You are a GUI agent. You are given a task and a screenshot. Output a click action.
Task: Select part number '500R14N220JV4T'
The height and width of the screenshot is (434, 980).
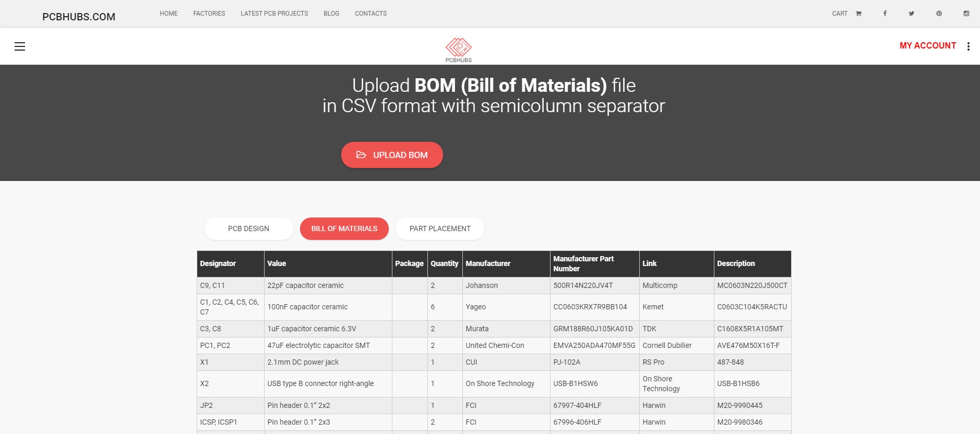point(595,285)
